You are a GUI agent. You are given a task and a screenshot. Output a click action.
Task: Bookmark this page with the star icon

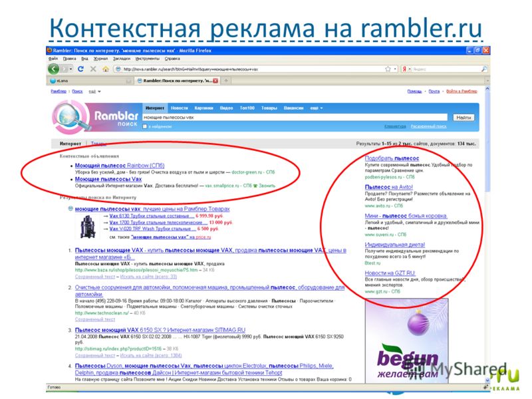click(x=388, y=69)
